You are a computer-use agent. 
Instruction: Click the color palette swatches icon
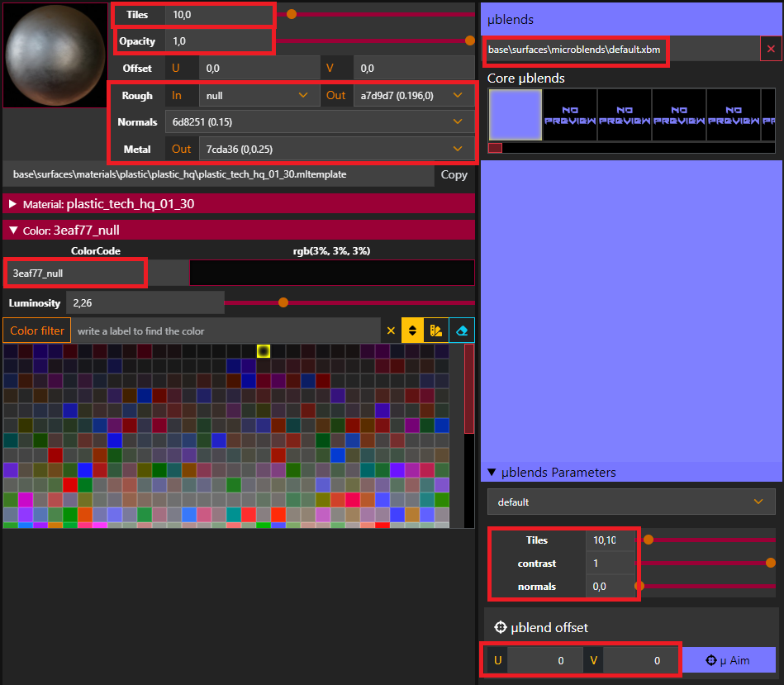click(x=437, y=331)
